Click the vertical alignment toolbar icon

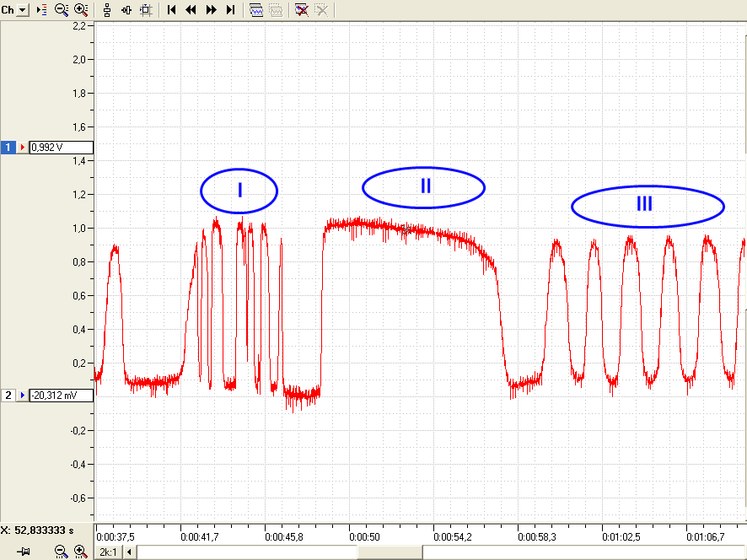tap(107, 10)
